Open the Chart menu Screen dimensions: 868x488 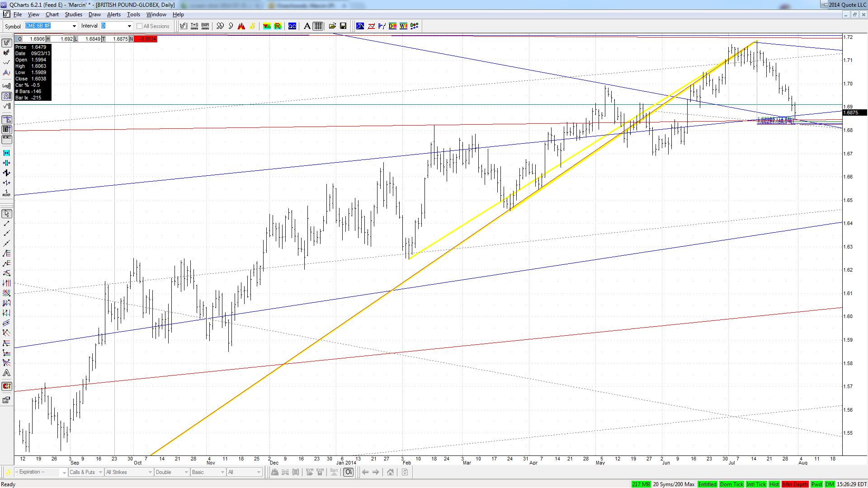click(52, 14)
